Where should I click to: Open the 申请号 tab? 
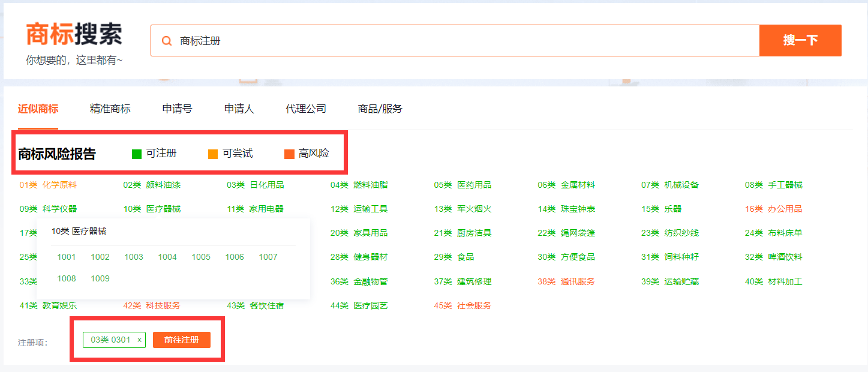pyautogui.click(x=177, y=109)
